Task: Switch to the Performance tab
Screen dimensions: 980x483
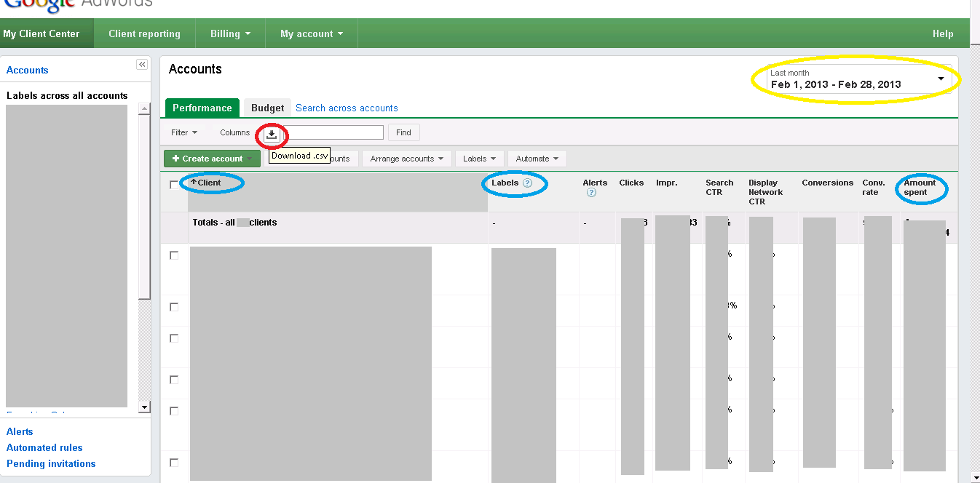Action: coord(202,108)
